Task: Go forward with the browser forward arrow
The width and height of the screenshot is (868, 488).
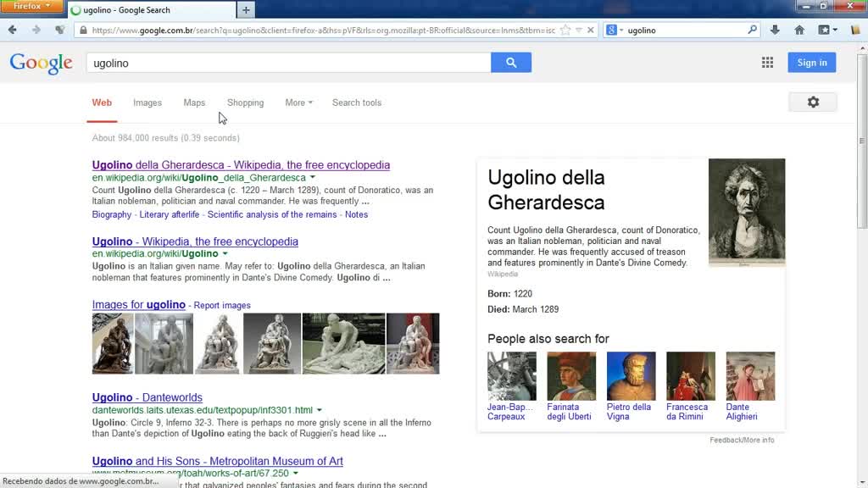Action: click(x=36, y=30)
